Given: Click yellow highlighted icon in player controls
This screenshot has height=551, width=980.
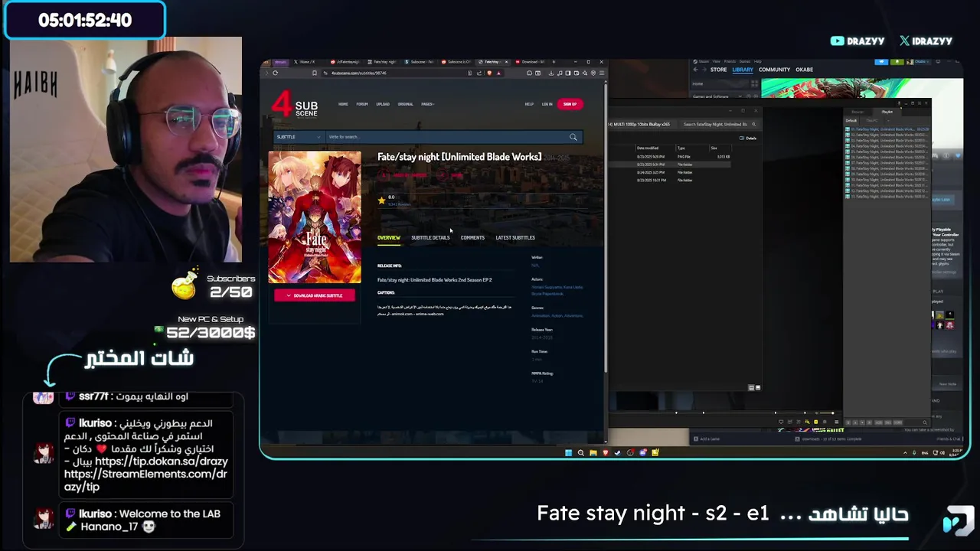Looking at the screenshot, I should (x=816, y=422).
